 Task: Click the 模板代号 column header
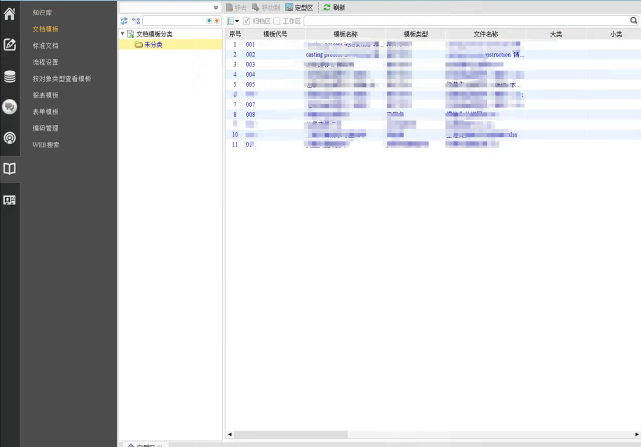[x=275, y=34]
